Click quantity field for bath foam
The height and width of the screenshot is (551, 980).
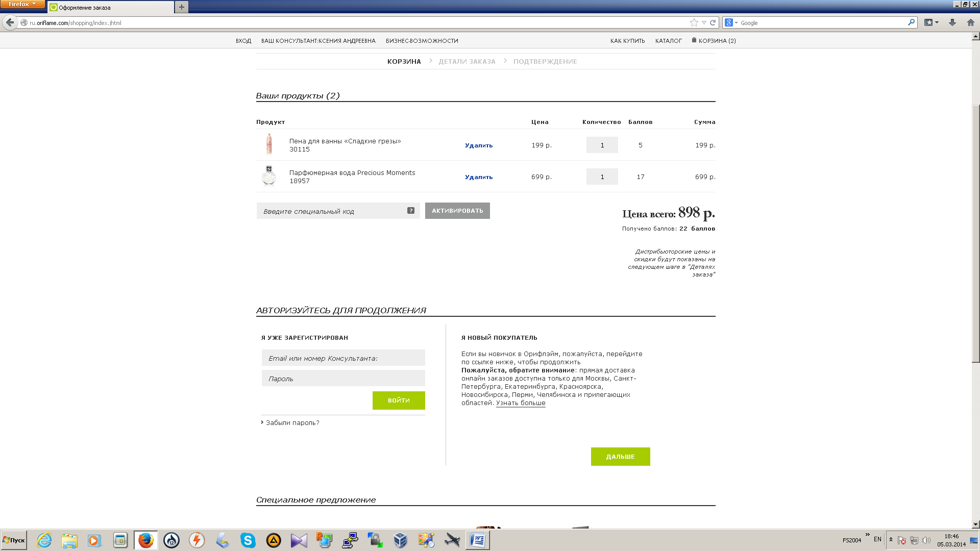602,145
